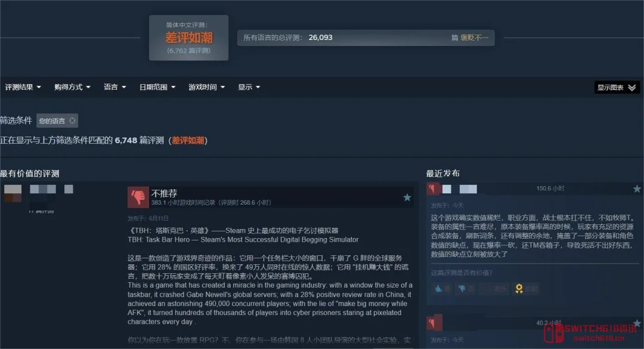644x349 pixels.
Task: Click the 6,748 篇评测 matching count text
Action: pos(139,141)
